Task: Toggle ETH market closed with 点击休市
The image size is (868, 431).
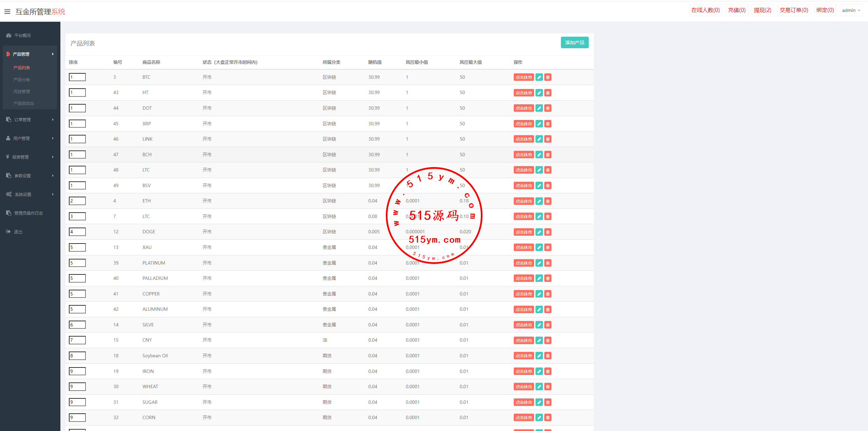Action: (x=524, y=201)
